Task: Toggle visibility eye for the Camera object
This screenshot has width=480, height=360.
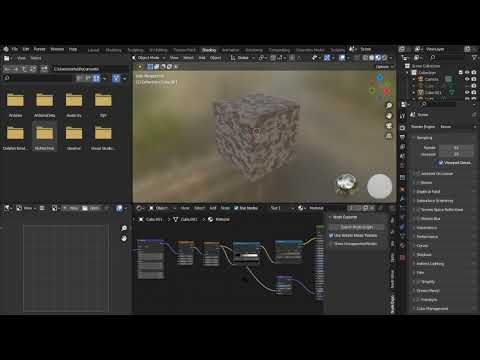Action: (467, 79)
